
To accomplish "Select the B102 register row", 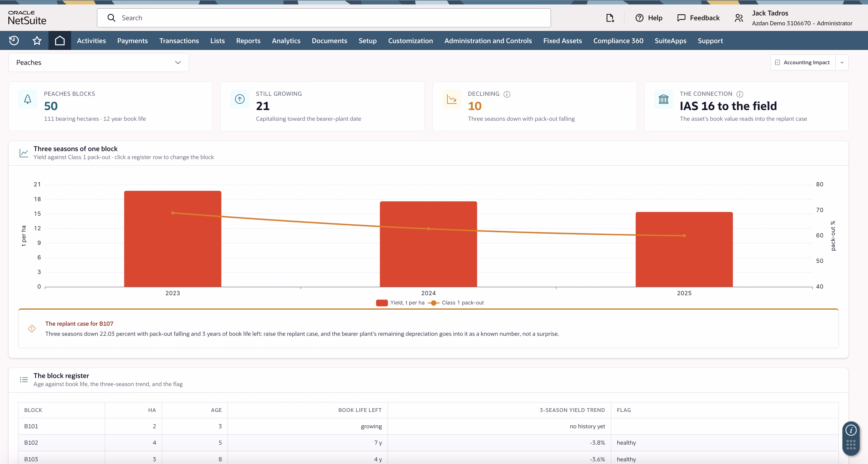I will (428, 443).
